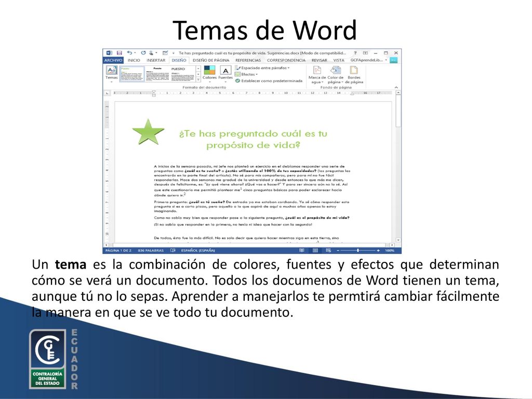This screenshot has height=399, width=532.
Task: Switch to Read Mode view icon
Action: click(302, 250)
